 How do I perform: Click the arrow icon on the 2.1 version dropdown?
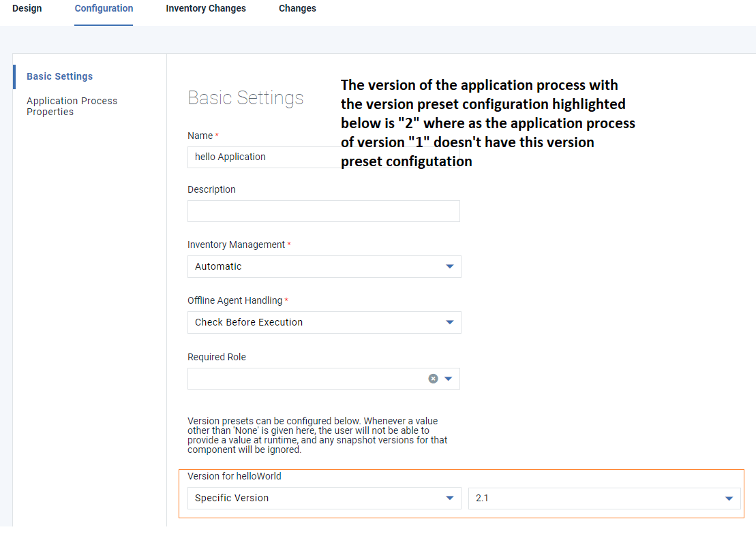click(x=729, y=498)
